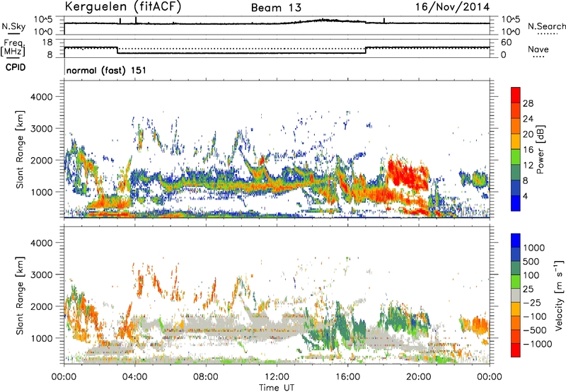Click the "Velocity [m s-1]" colorbar title

point(559,295)
